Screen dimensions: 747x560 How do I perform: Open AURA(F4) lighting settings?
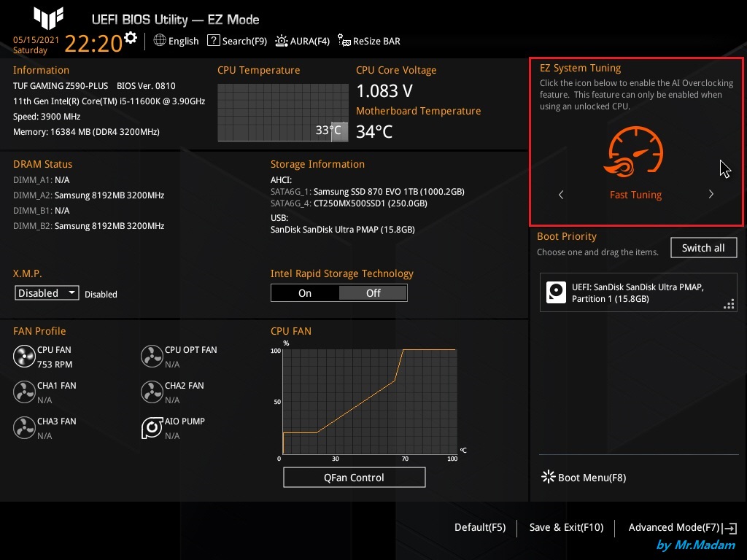303,41
